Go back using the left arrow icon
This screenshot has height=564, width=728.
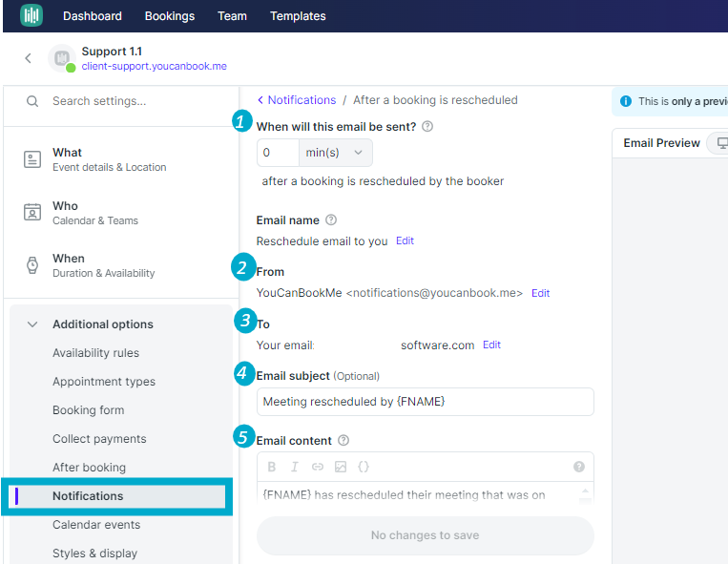29,58
